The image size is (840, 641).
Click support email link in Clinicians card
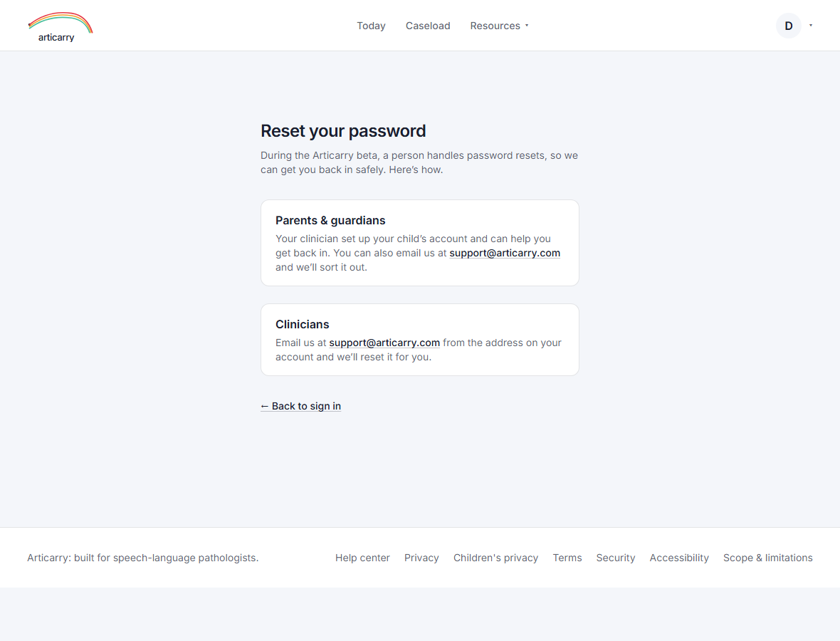384,343
